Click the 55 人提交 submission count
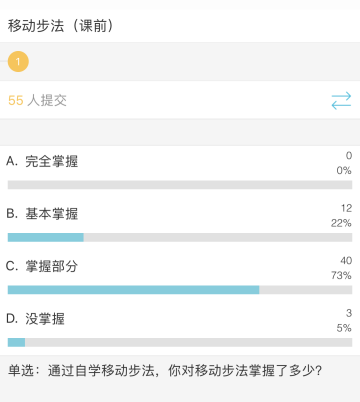 pos(37,100)
